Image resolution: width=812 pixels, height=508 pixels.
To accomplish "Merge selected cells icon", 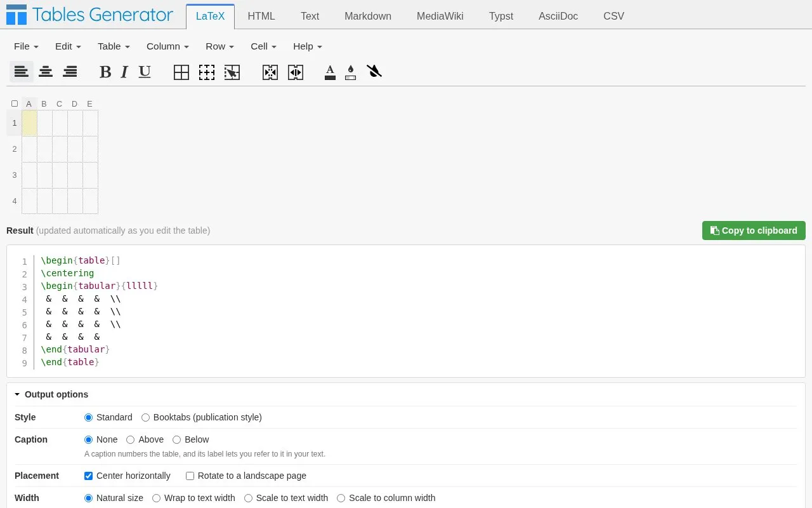I will [270, 72].
